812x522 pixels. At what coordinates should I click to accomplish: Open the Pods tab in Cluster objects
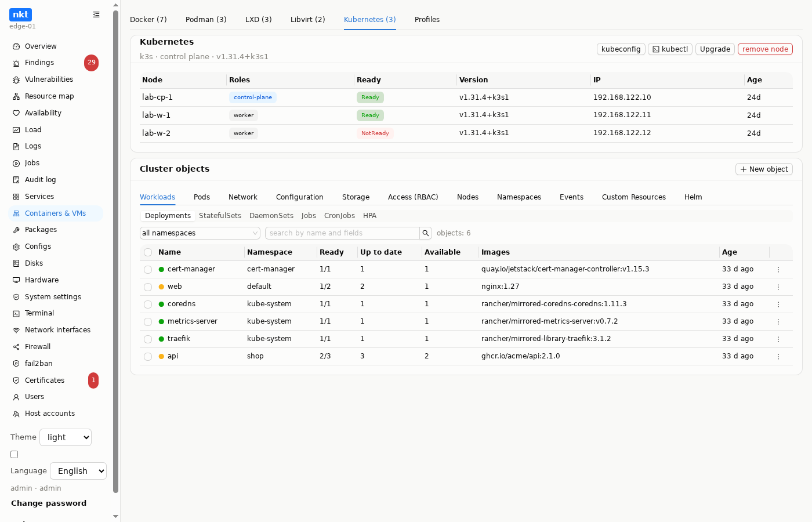[x=202, y=197]
